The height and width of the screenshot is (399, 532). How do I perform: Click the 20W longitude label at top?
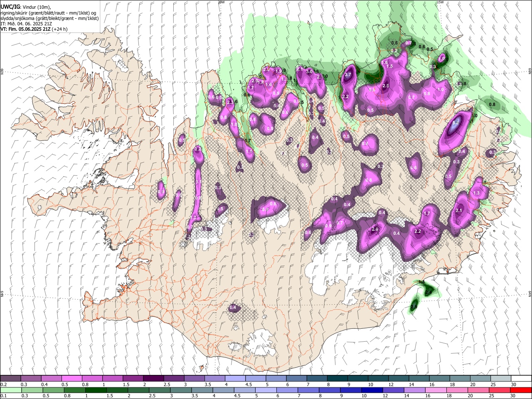pos(221,2)
